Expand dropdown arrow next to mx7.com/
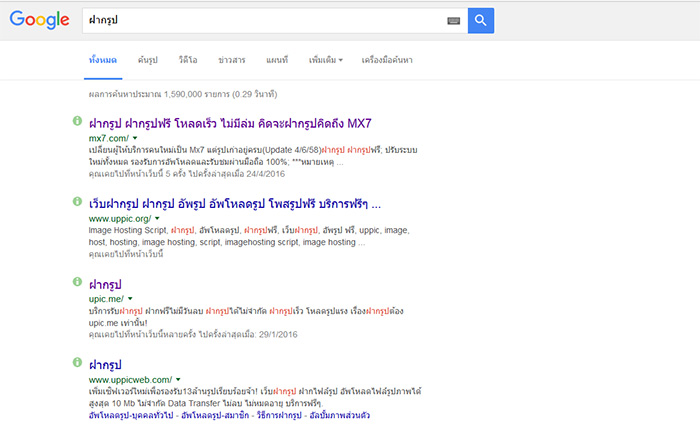Screen dimensions: 700x429 pyautogui.click(x=135, y=138)
